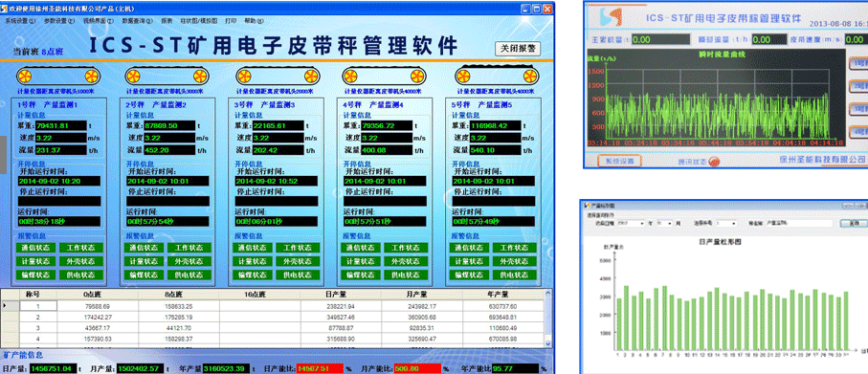Open the 参数设置 menu

59,20
